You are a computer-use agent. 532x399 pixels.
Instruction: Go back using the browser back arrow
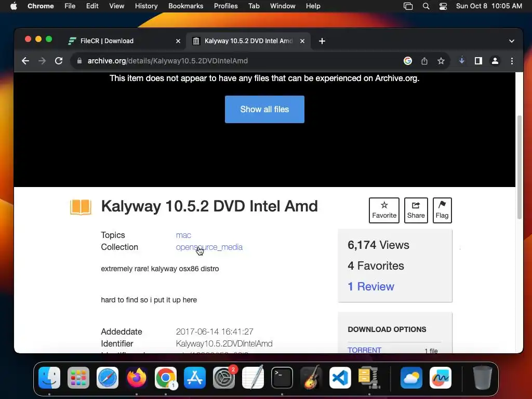(25, 61)
